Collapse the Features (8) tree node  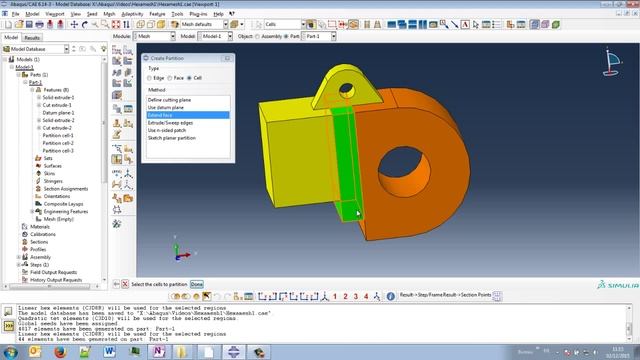coord(32,90)
